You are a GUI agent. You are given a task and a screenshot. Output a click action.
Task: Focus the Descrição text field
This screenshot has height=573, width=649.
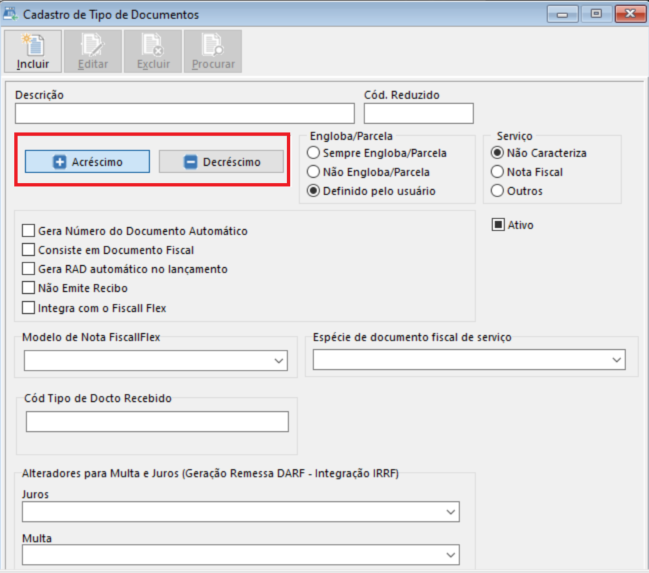click(185, 113)
